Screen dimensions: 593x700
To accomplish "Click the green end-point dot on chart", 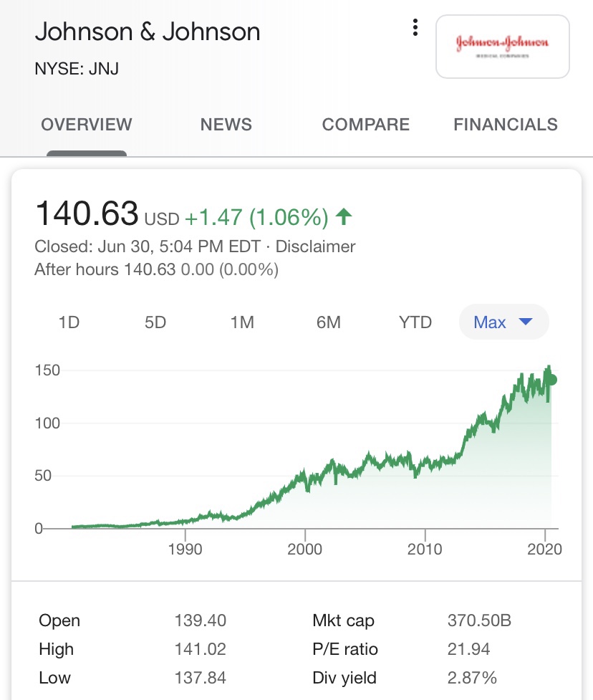I will [x=551, y=380].
